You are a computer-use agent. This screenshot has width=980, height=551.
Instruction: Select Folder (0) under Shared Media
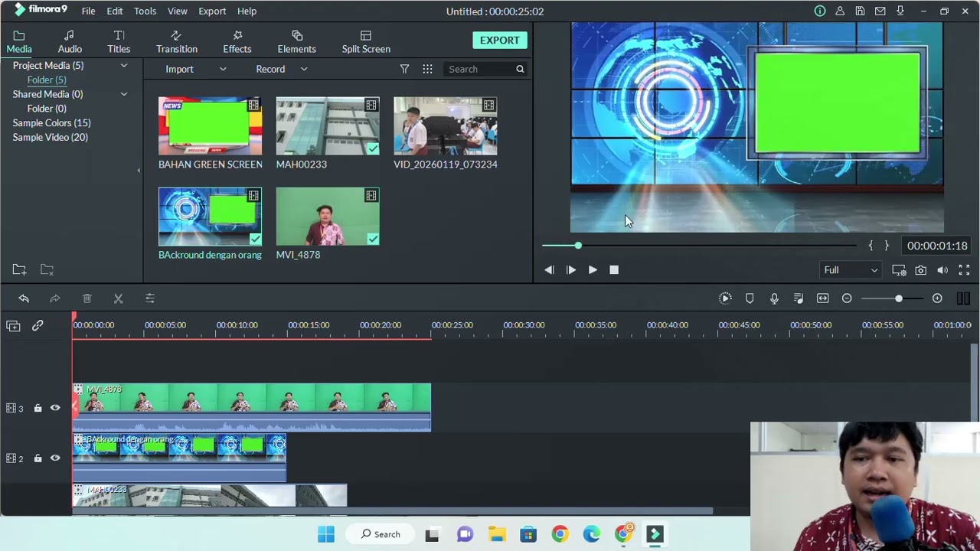pos(47,108)
